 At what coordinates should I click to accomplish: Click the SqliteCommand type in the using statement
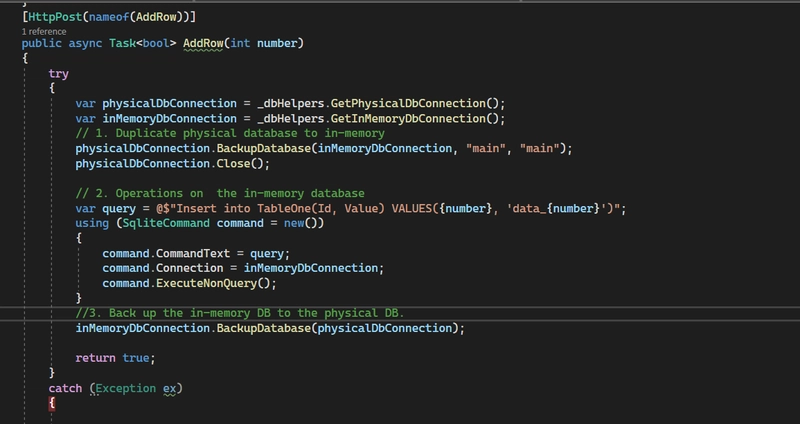tap(166, 223)
